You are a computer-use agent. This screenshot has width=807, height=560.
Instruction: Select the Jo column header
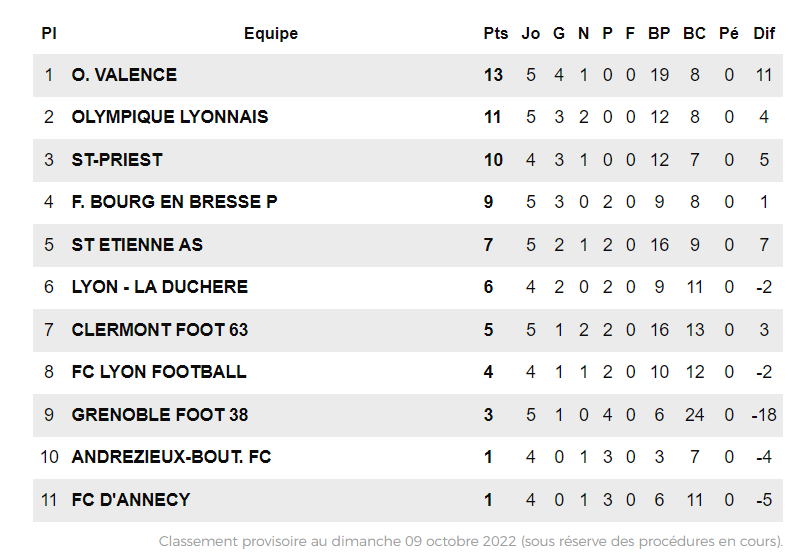[531, 33]
